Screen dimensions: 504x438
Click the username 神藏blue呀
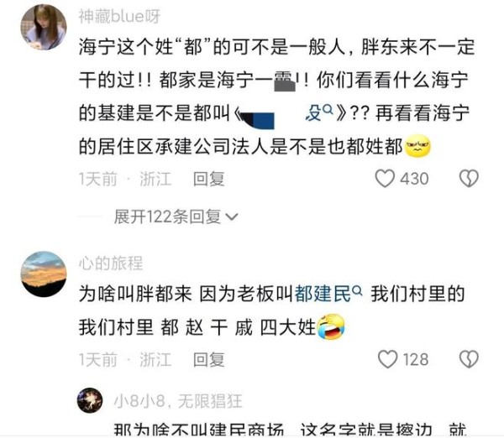click(x=119, y=16)
